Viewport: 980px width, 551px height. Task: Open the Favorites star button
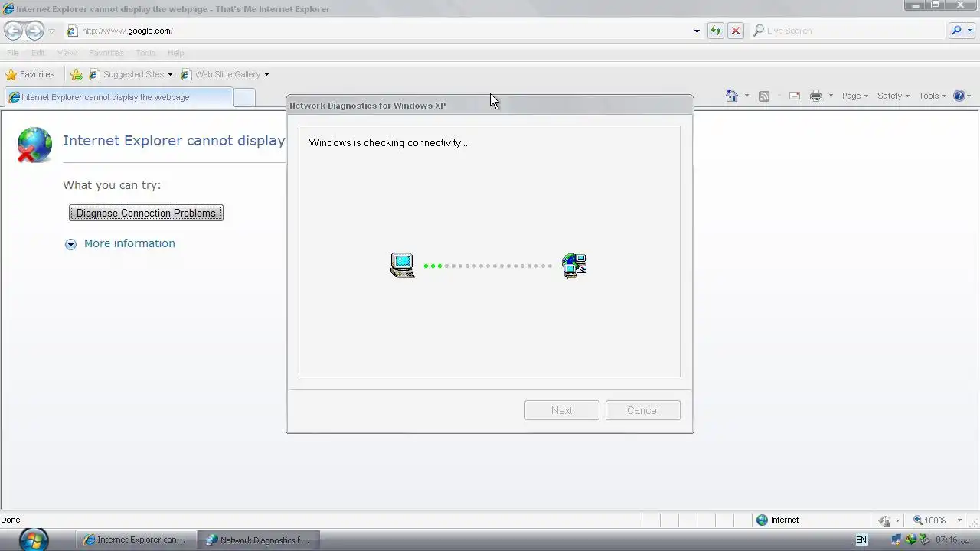pos(31,74)
